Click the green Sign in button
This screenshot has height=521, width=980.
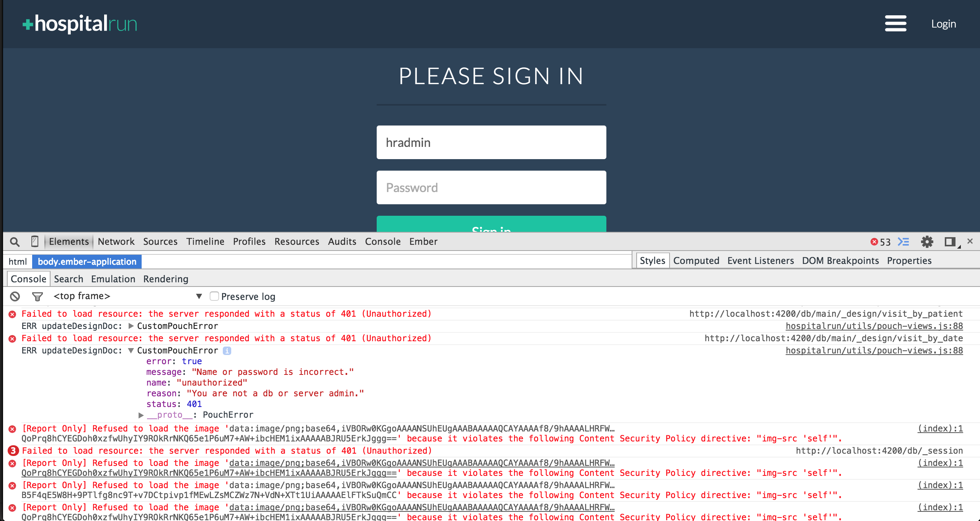[x=491, y=224]
